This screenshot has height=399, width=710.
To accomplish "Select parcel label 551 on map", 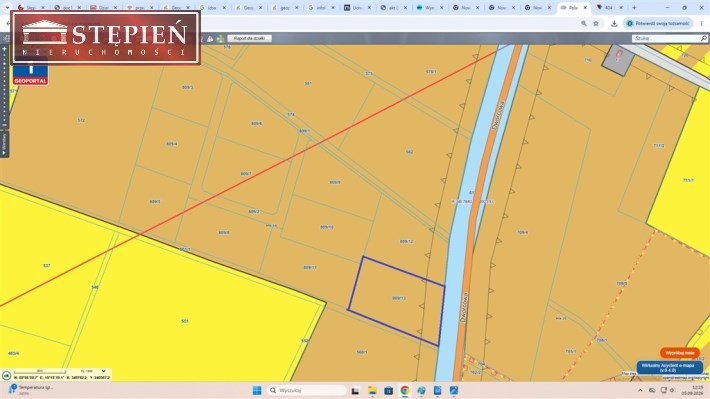I will (185, 321).
